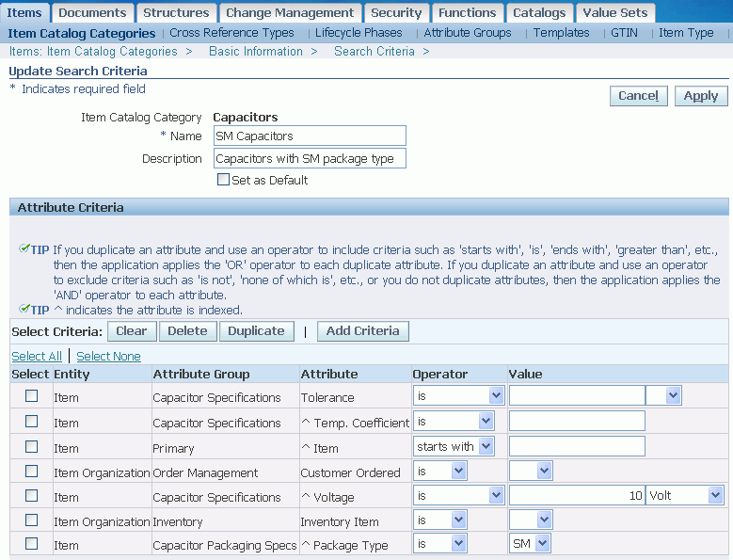Open the Templates subtab
This screenshot has width=733, height=560.
point(562,33)
